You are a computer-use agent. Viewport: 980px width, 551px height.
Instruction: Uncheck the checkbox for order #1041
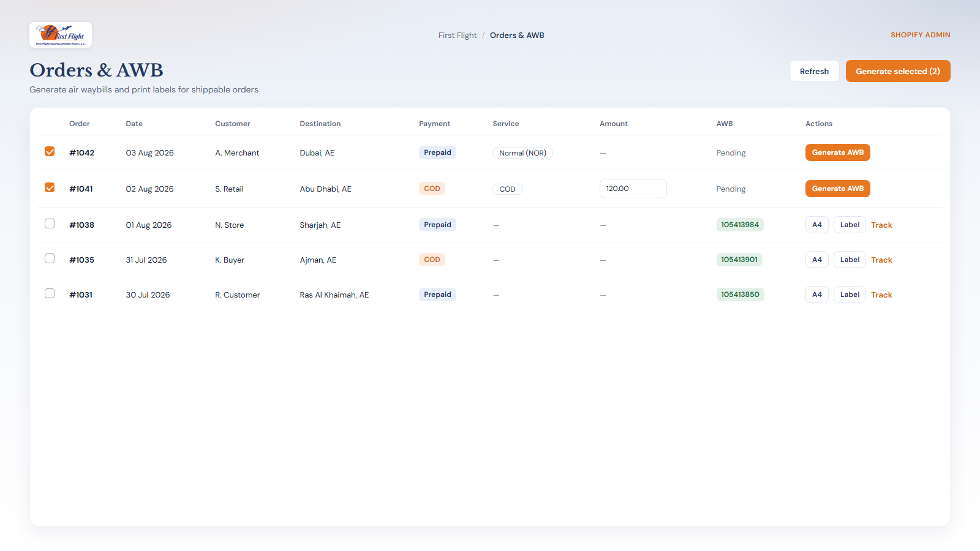click(50, 187)
